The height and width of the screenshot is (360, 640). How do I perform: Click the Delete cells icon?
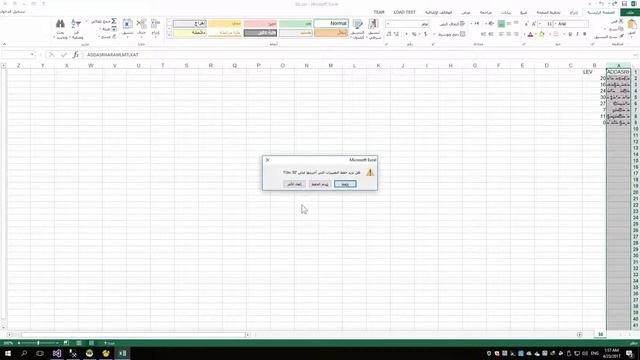point(141,24)
